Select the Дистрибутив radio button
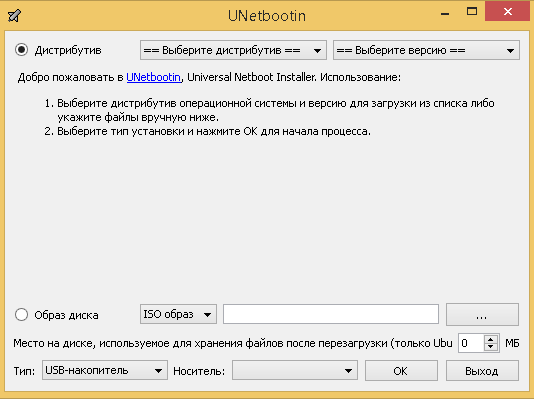 tap(21, 50)
